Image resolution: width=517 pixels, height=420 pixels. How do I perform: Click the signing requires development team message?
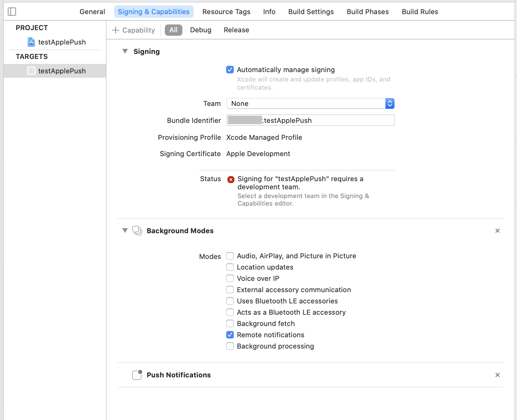(300, 183)
